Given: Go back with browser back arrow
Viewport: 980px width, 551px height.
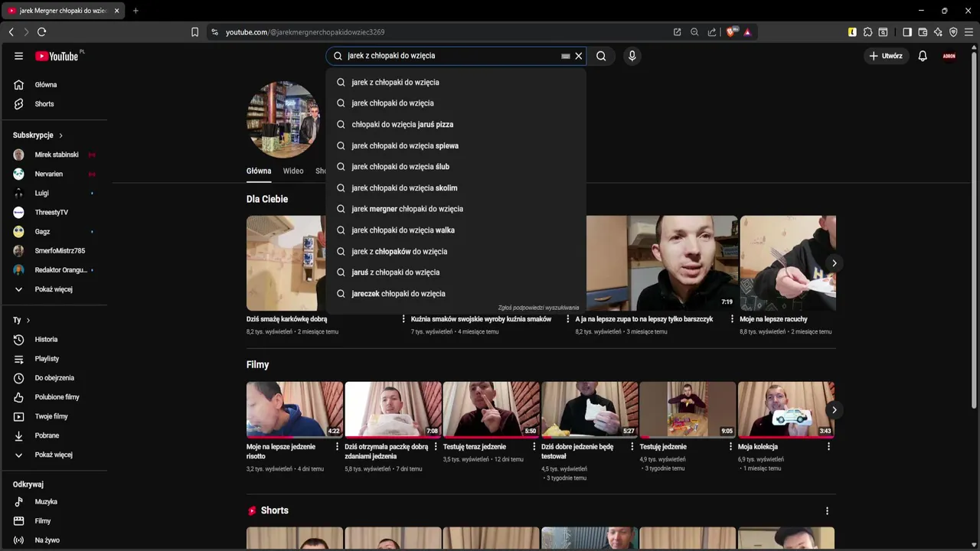Looking at the screenshot, I should point(11,32).
